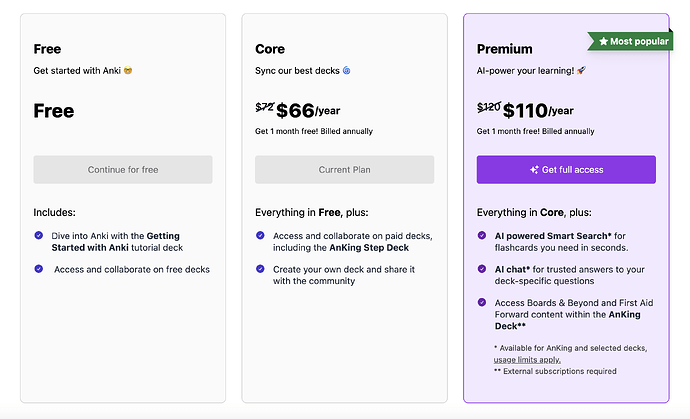
Task: Select the Current Plan button
Action: [344, 169]
